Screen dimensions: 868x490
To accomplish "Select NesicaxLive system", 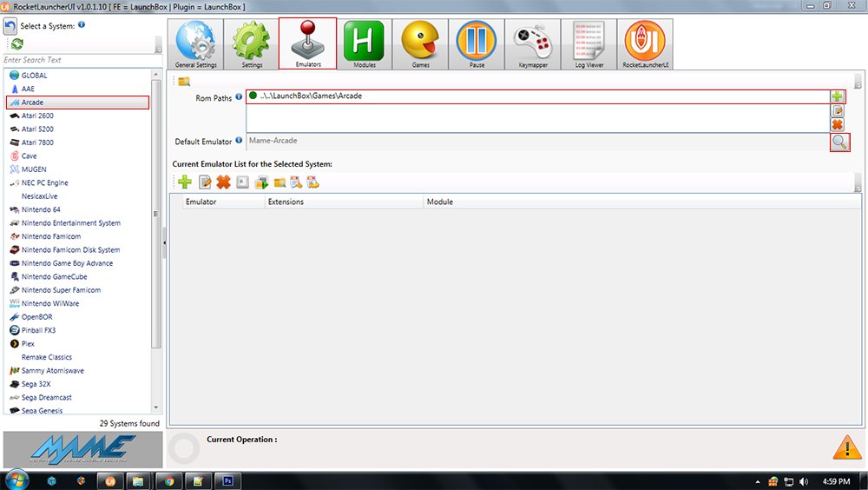I will click(x=39, y=196).
